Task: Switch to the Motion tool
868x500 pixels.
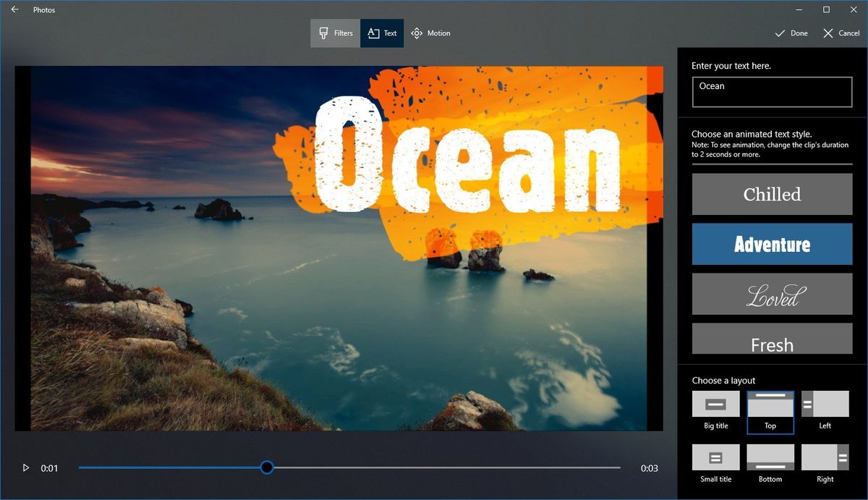Action: (x=431, y=33)
